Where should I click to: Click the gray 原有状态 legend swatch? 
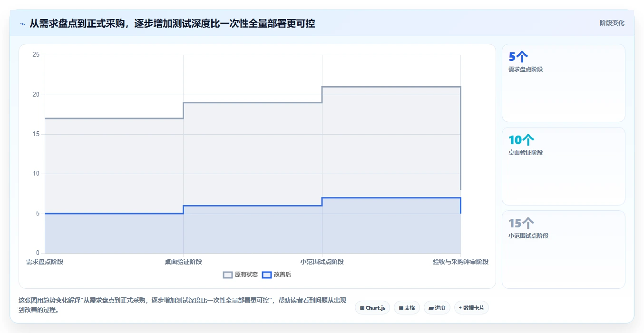coord(228,274)
